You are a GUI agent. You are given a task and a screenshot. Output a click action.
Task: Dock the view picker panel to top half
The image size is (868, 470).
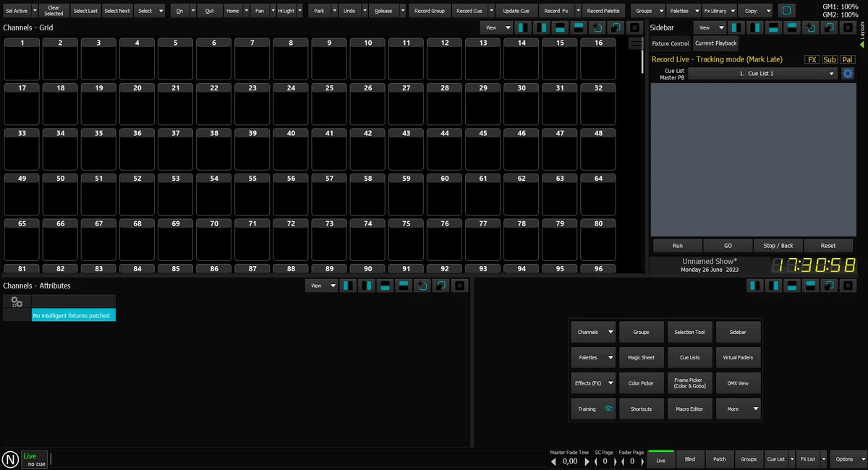tap(811, 286)
